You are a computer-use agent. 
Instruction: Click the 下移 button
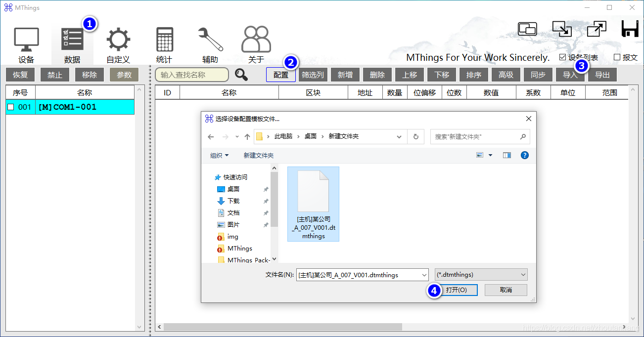coord(442,75)
